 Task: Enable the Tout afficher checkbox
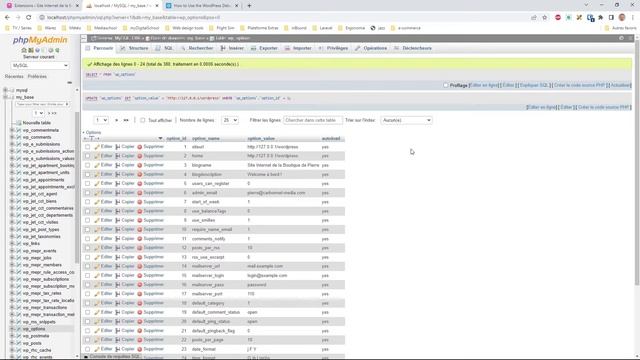coord(142,120)
